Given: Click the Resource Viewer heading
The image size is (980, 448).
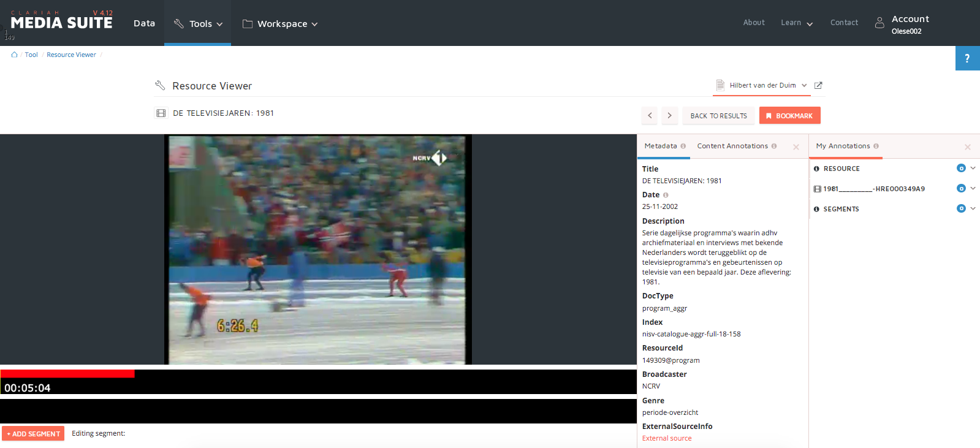Looking at the screenshot, I should 212,86.
